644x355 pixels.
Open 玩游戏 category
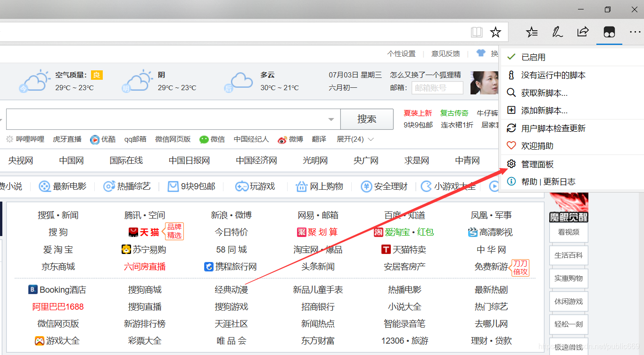256,186
